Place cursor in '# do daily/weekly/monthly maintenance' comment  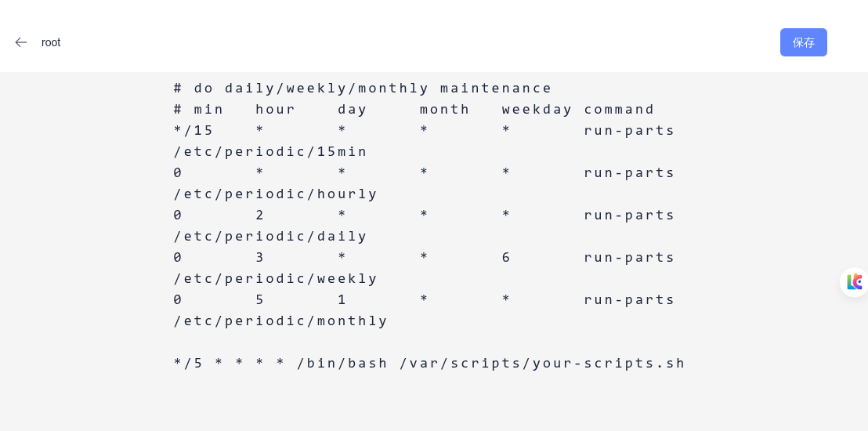click(x=363, y=89)
